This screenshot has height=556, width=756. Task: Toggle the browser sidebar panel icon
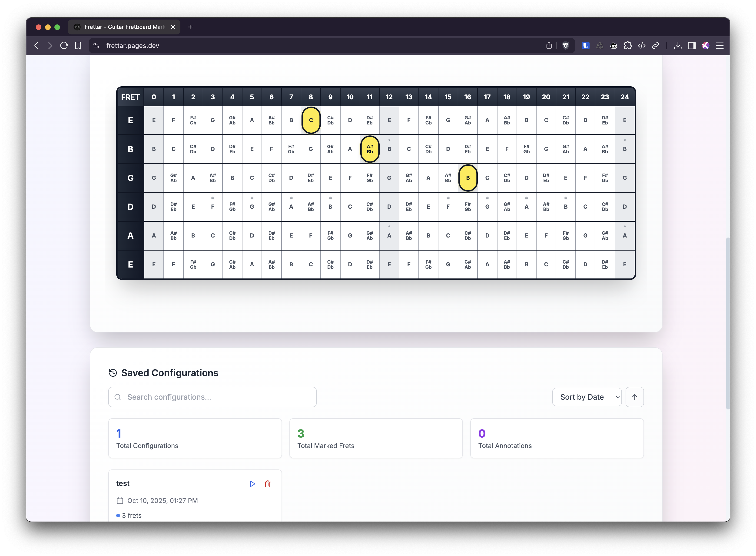[x=691, y=45]
